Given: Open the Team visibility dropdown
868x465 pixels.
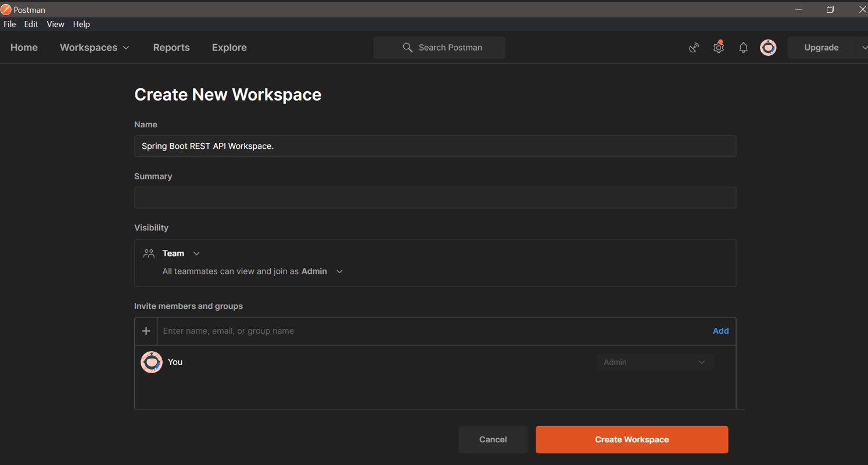Looking at the screenshot, I should [x=181, y=253].
